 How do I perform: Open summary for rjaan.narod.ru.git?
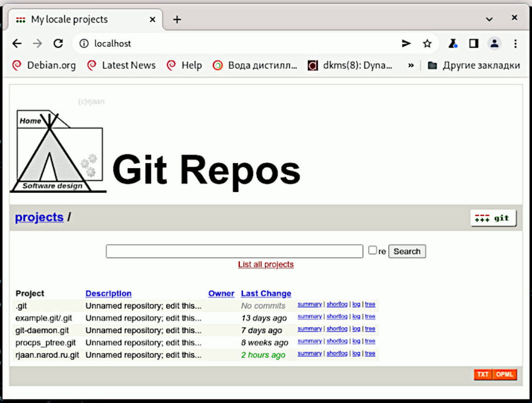click(309, 353)
